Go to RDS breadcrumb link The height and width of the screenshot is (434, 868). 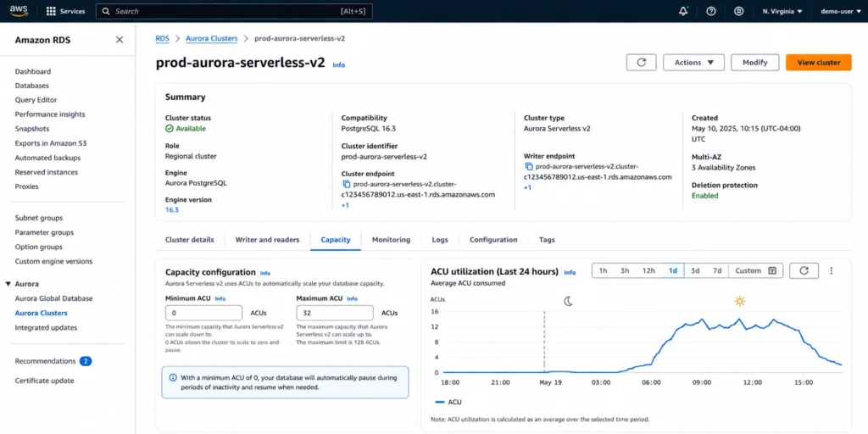(162, 38)
